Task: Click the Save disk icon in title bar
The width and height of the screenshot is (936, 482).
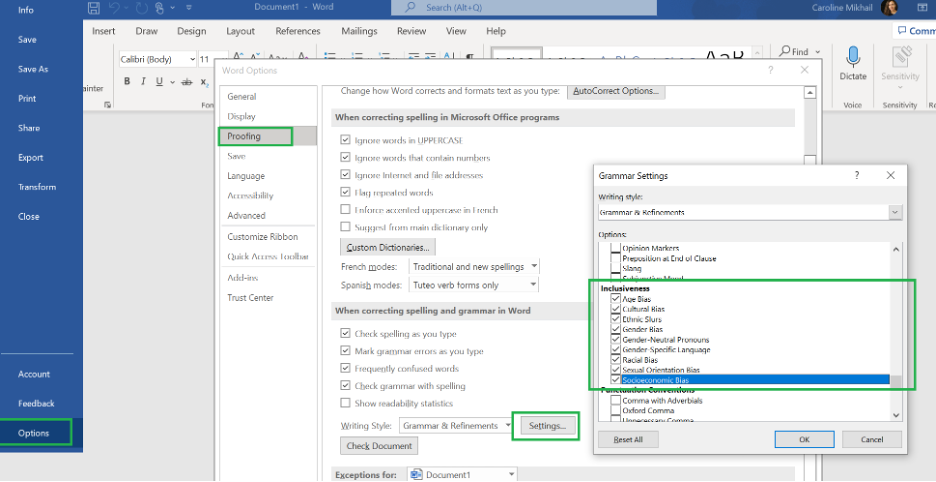Action: [94, 8]
